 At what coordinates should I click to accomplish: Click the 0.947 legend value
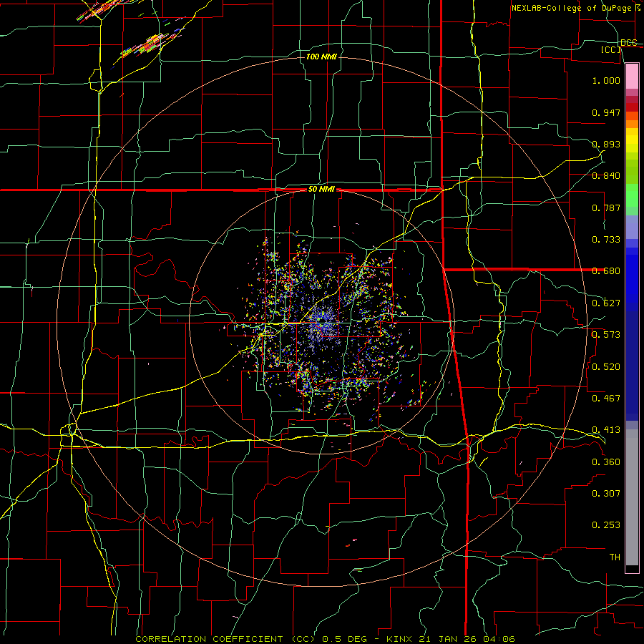(606, 112)
